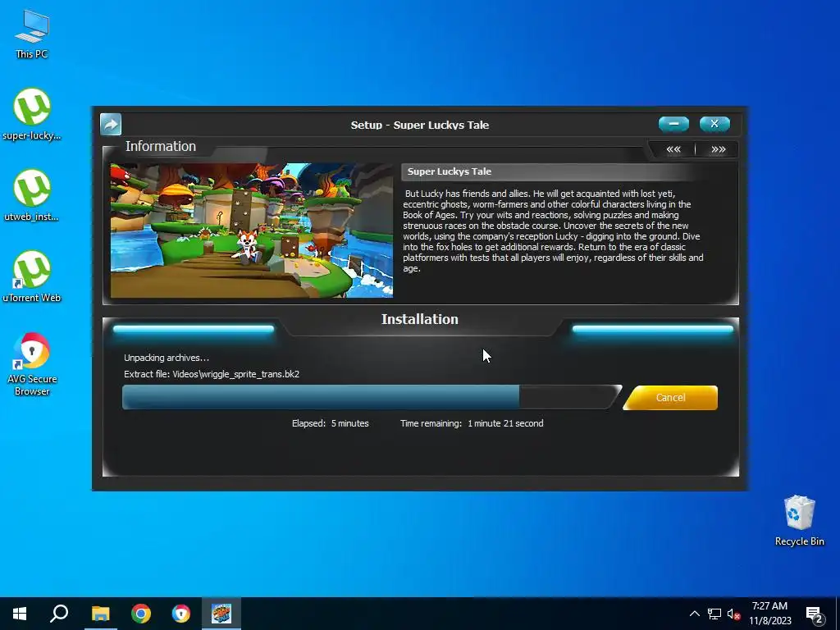Open the notification center icon
This screenshot has width=840, height=630.
click(815, 614)
